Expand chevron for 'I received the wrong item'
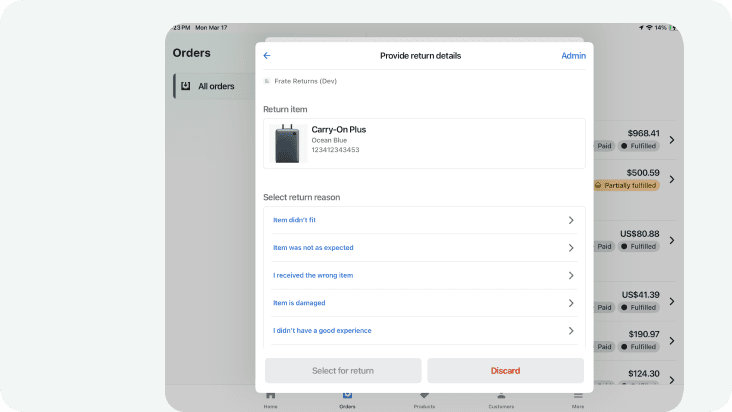 click(570, 276)
